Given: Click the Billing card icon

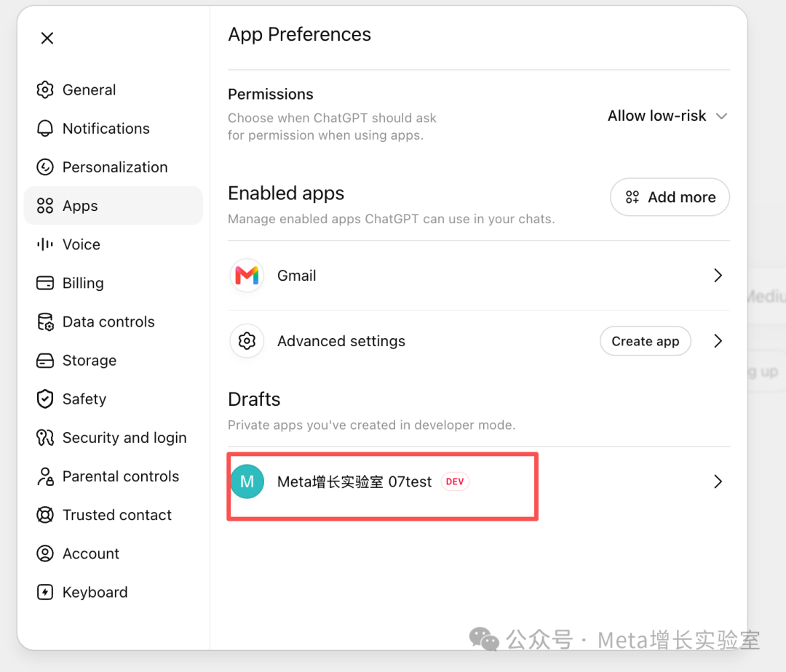Looking at the screenshot, I should [45, 283].
